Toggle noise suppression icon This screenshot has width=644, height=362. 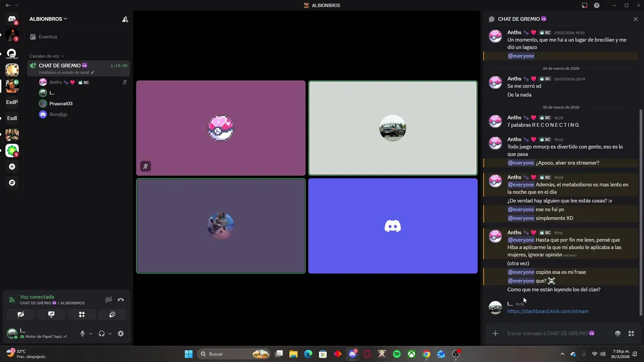point(109,300)
